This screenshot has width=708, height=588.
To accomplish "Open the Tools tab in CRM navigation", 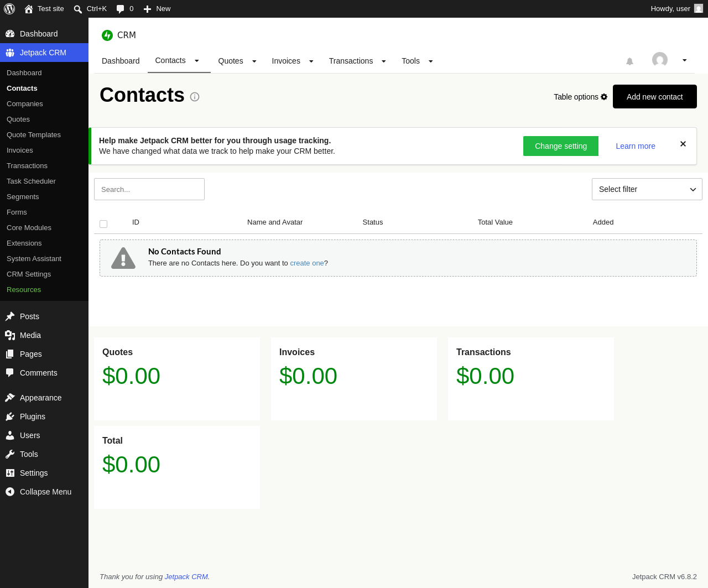I will click(x=410, y=61).
